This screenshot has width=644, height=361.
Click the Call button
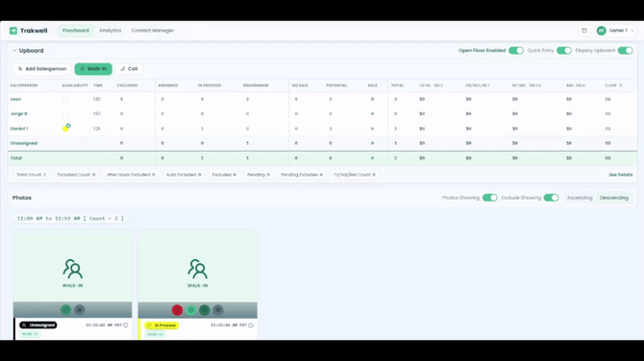(x=129, y=69)
